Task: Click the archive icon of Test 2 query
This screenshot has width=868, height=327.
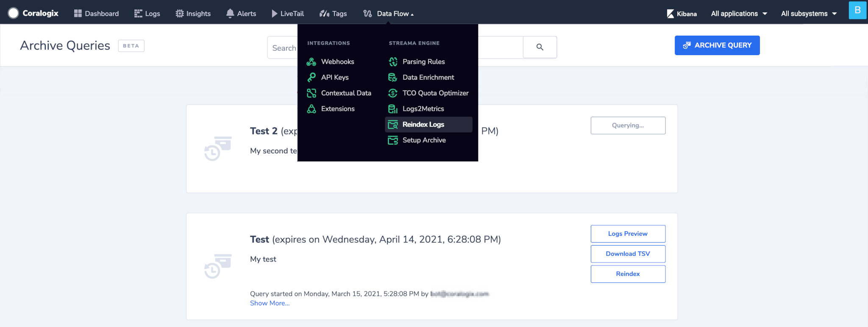Action: pos(218,148)
